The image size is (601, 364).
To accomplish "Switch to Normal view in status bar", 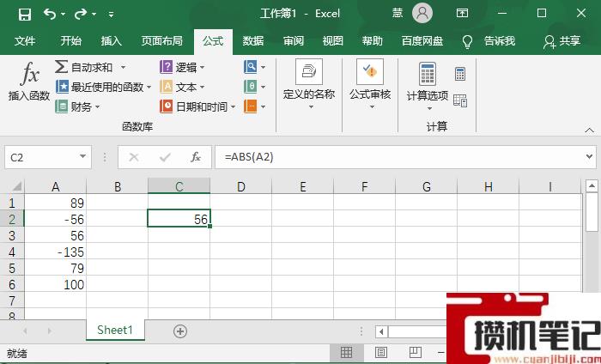I will coord(346,352).
